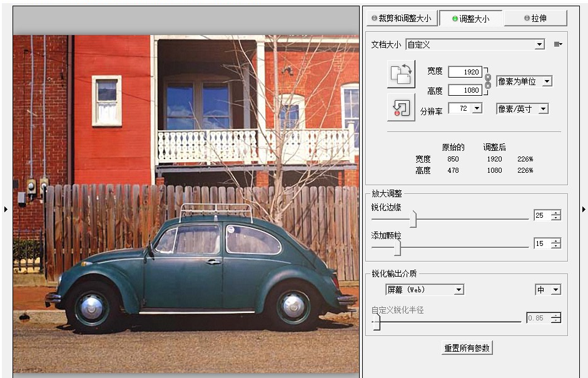The height and width of the screenshot is (378, 588).
Task: Collapse the right panel arrow
Action: pyautogui.click(x=584, y=209)
